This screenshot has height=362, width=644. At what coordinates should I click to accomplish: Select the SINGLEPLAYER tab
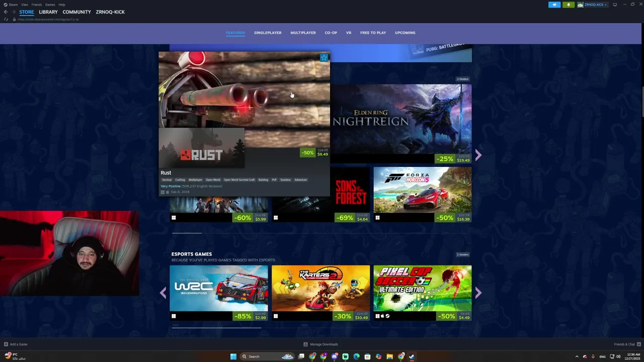pos(268,33)
